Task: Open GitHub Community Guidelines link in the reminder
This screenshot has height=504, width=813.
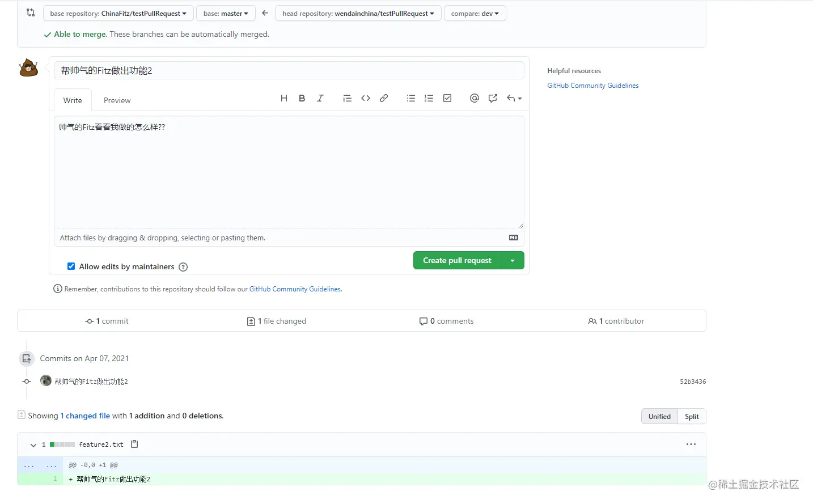Action: coord(295,289)
